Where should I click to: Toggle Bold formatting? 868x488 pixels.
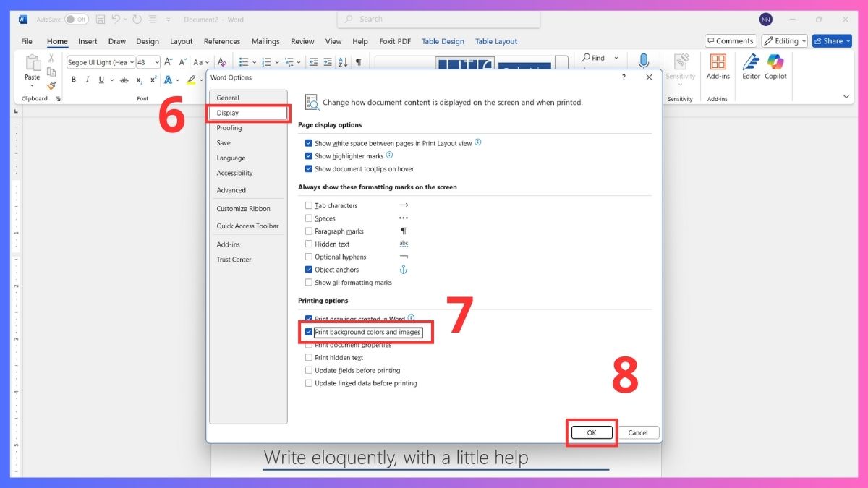tap(73, 80)
